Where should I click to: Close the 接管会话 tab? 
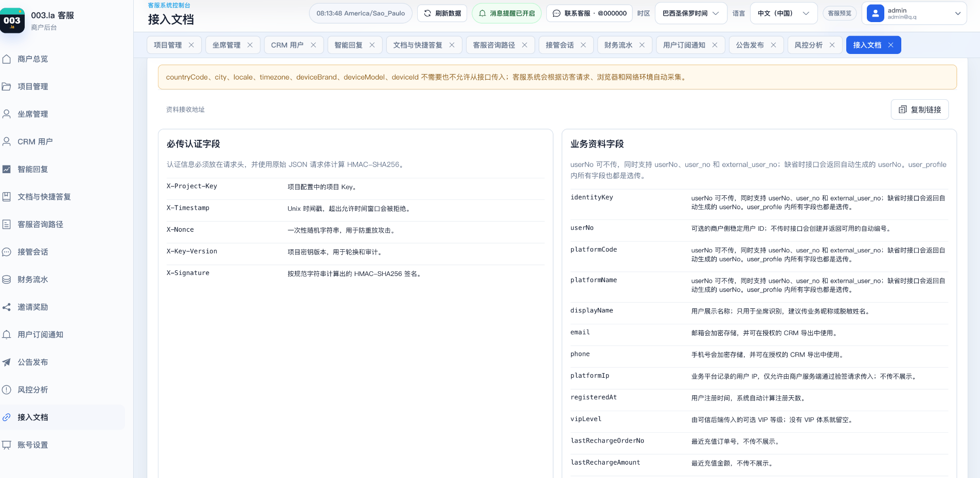tap(583, 45)
